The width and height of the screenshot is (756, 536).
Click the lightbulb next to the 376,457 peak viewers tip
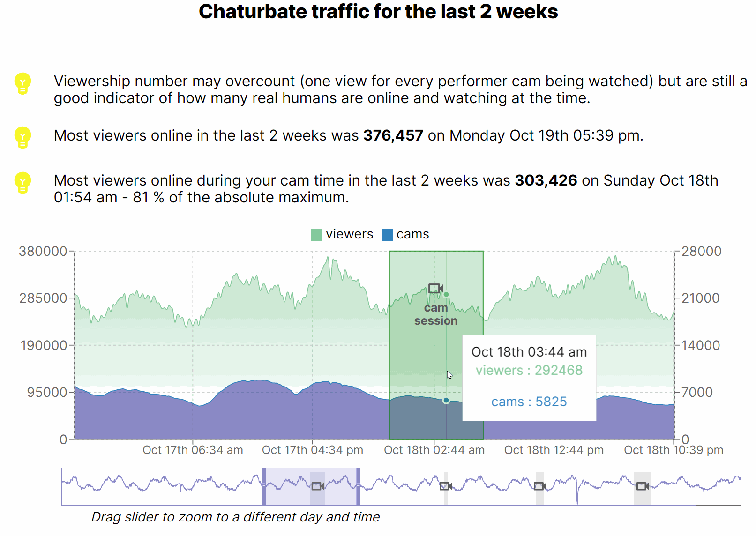click(22, 137)
